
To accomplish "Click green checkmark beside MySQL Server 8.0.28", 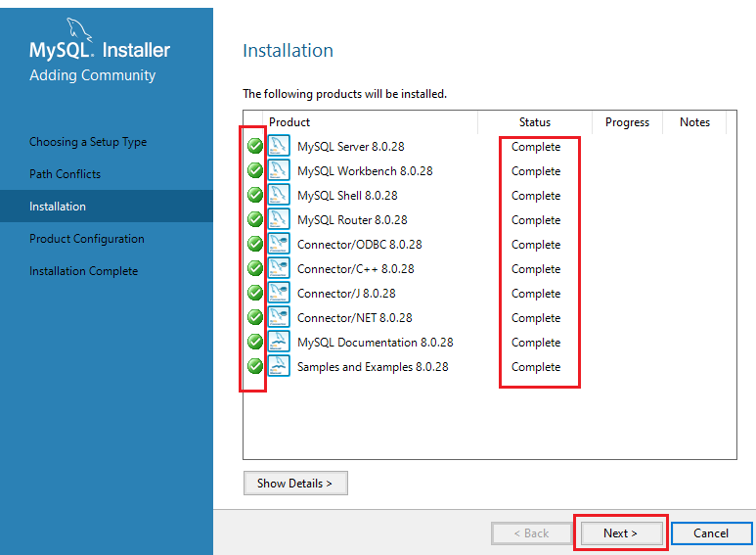I will click(255, 147).
